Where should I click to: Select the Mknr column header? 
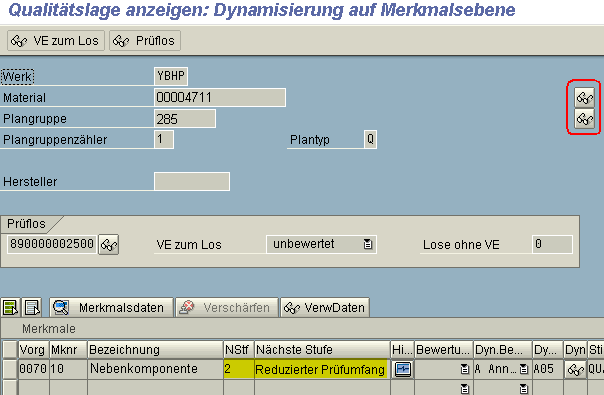coord(68,350)
